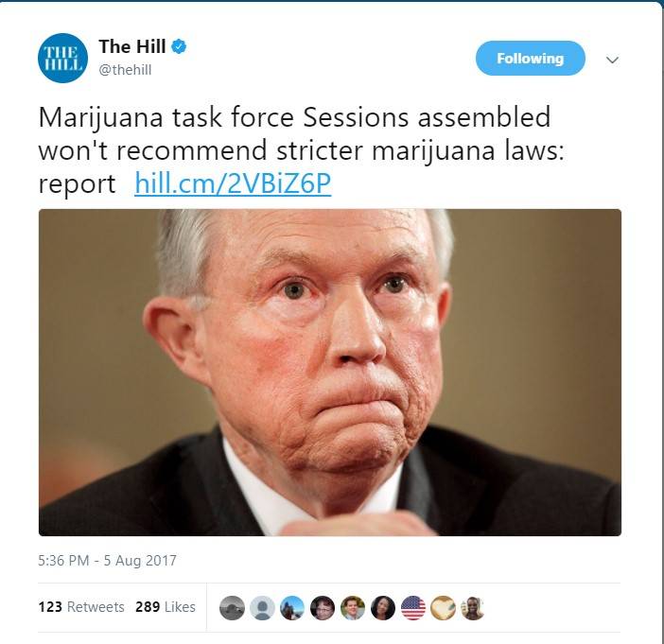Click the last liker avatar in the row
The width and height of the screenshot is (664, 644).
click(x=473, y=608)
